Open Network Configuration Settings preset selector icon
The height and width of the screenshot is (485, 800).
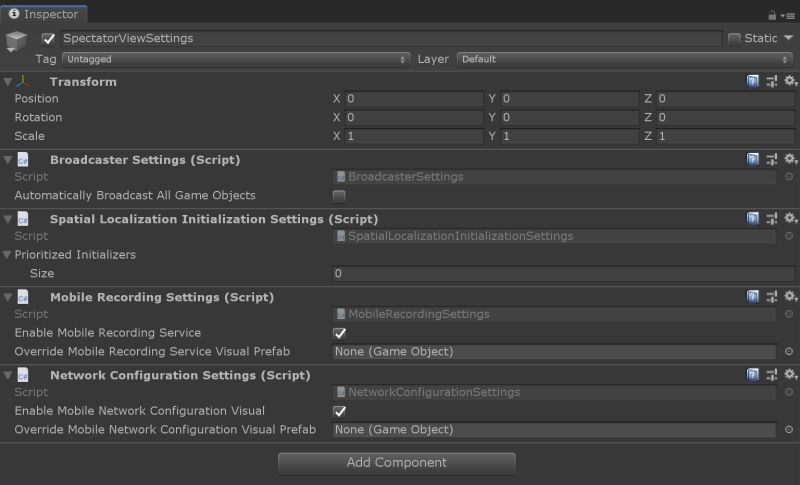coord(771,374)
